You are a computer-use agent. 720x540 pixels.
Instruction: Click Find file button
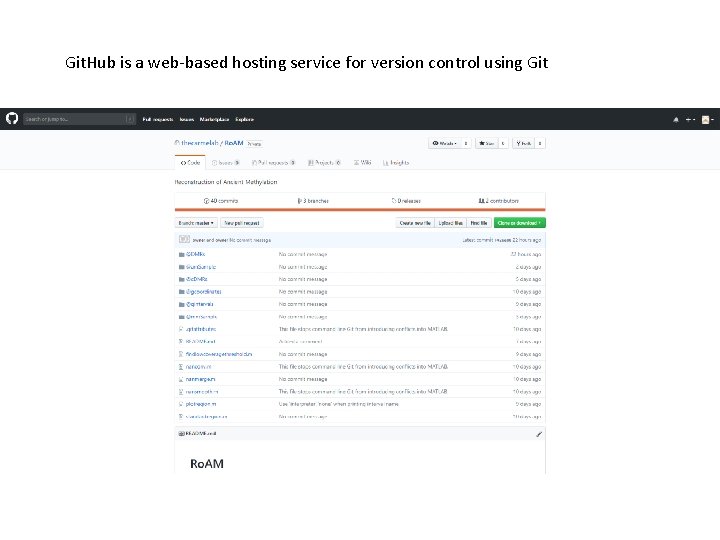point(479,223)
